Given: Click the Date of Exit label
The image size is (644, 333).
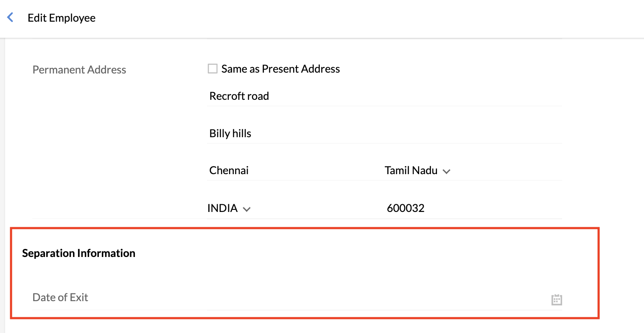Looking at the screenshot, I should pyautogui.click(x=60, y=297).
